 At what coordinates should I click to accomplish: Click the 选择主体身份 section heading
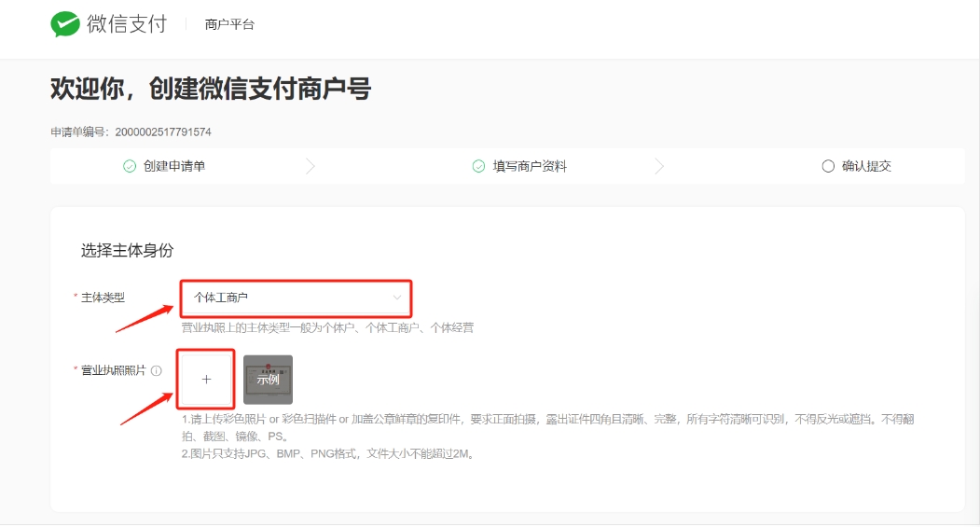(x=127, y=250)
